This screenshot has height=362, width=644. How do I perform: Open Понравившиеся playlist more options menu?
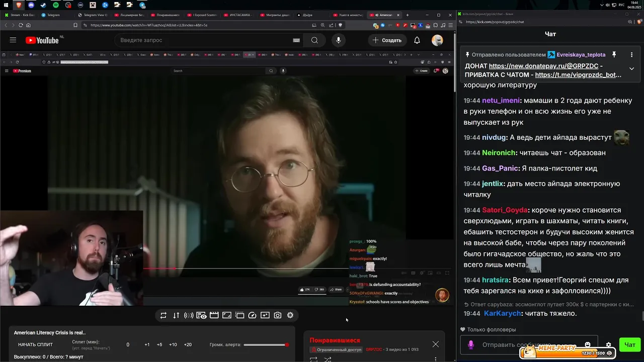pyautogui.click(x=436, y=359)
